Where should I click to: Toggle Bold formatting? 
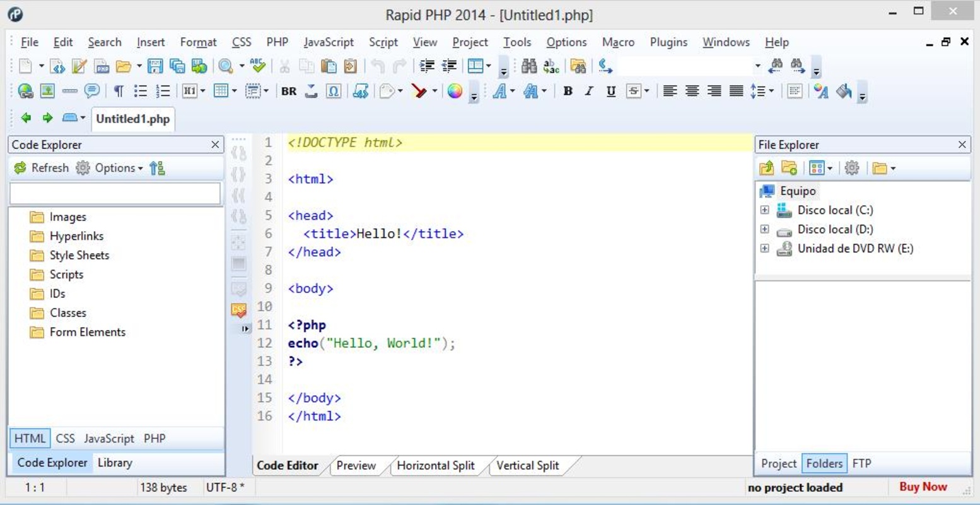coord(568,92)
